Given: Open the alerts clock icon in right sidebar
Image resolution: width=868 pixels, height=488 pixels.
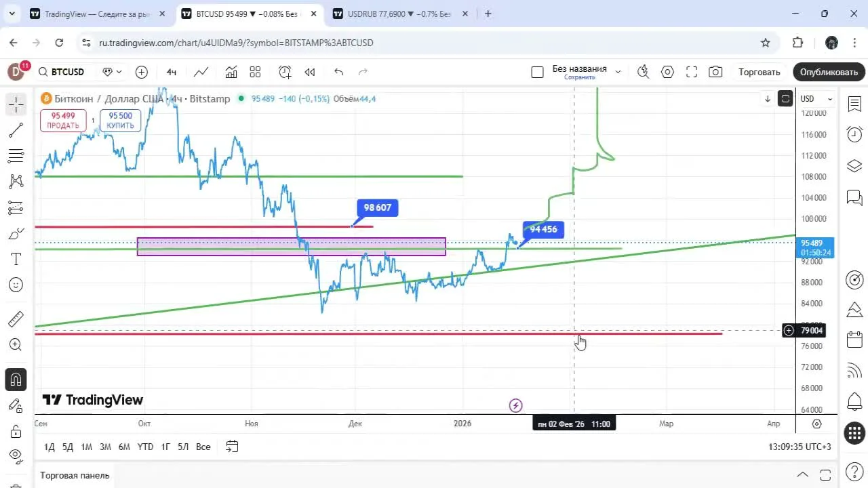Looking at the screenshot, I should (x=854, y=135).
